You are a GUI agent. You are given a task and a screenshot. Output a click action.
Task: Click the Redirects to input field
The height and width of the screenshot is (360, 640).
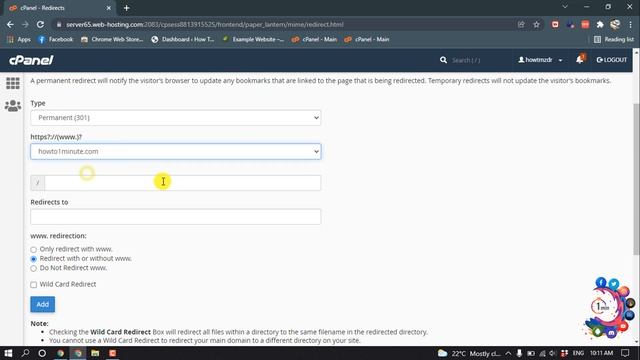click(176, 217)
